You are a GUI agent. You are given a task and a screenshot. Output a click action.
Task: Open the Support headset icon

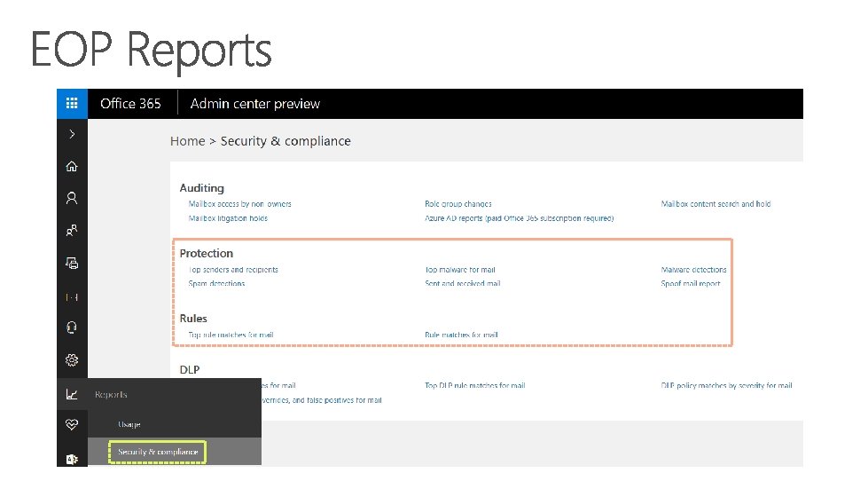[x=72, y=327]
